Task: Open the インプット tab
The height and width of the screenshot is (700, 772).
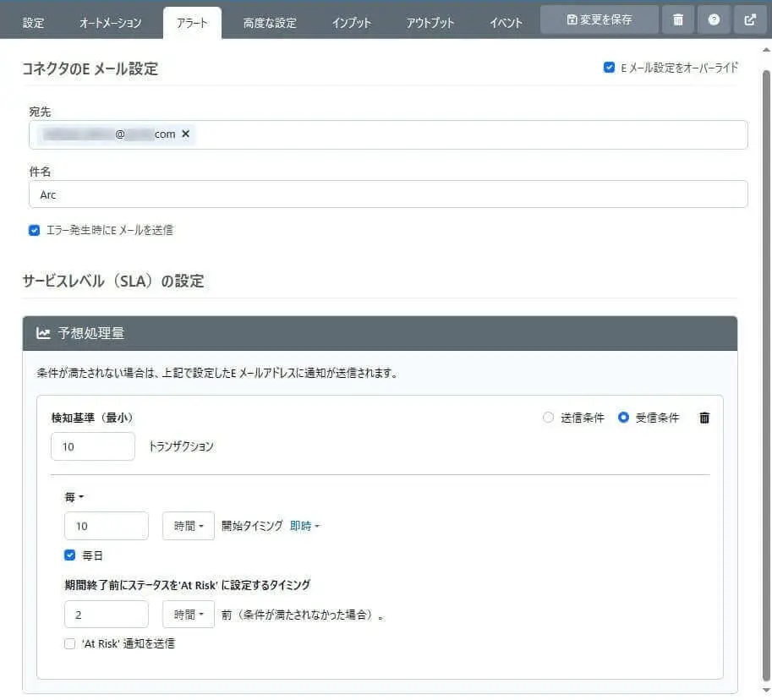Action: [352, 23]
